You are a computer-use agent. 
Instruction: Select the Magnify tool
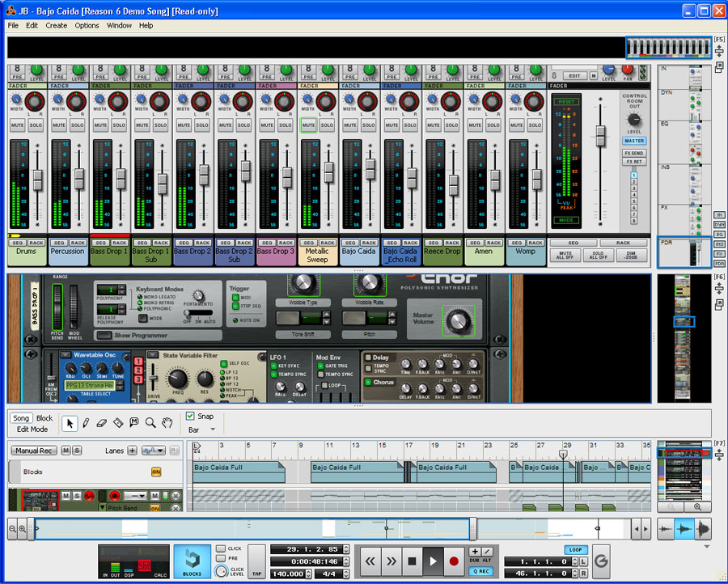click(x=150, y=423)
